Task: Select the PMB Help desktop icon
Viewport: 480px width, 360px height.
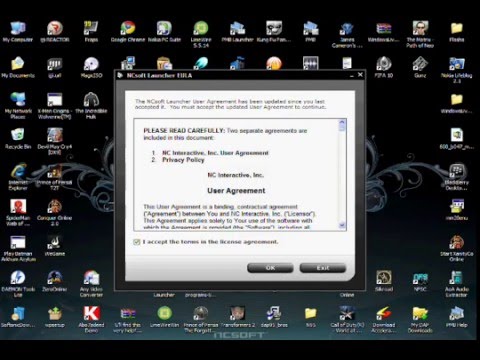Action: pos(457,317)
